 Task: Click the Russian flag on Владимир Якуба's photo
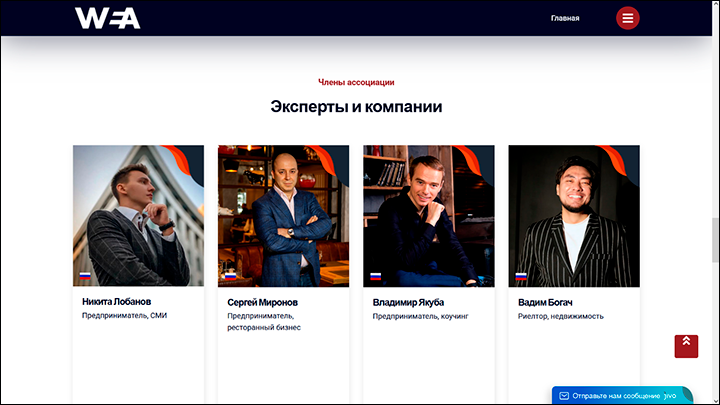tap(376, 276)
